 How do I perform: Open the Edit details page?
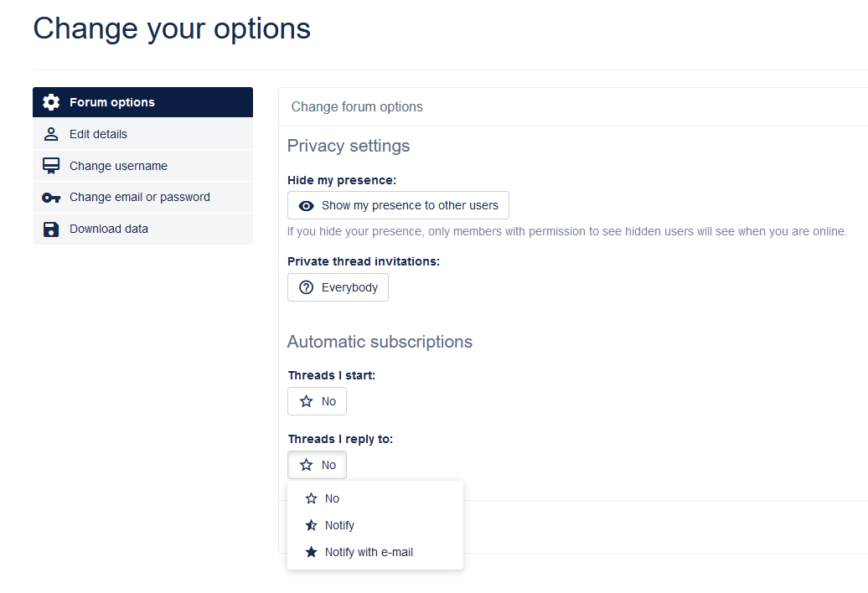pyautogui.click(x=98, y=134)
